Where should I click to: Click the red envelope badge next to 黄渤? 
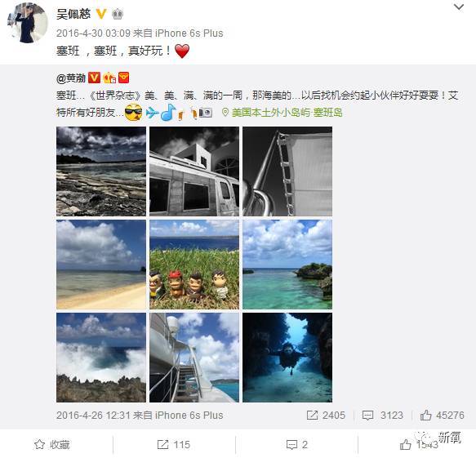[x=123, y=78]
